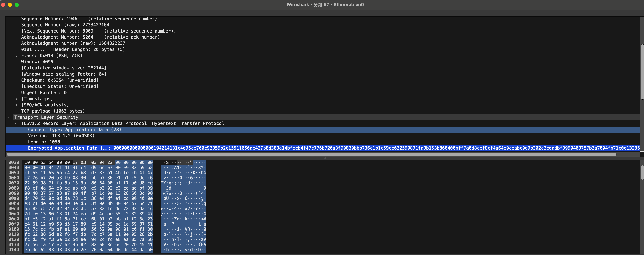Collapse the TLSv1.2 Record Layer row

tap(16, 124)
